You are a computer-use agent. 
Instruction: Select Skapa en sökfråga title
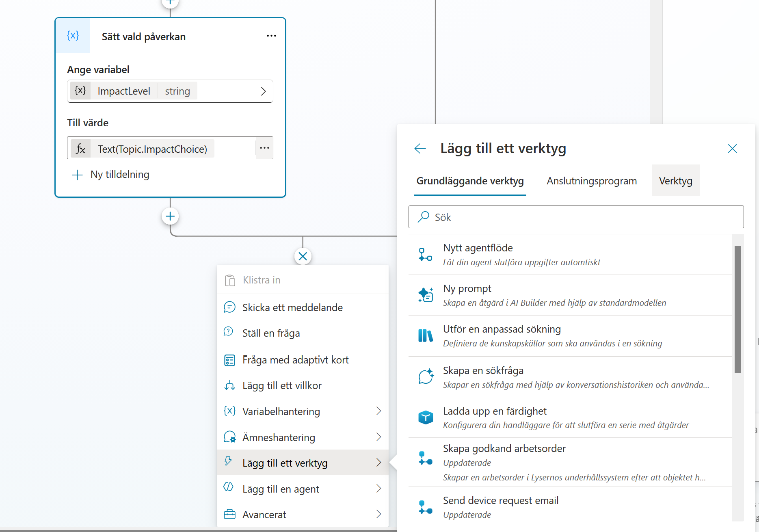[x=483, y=371]
